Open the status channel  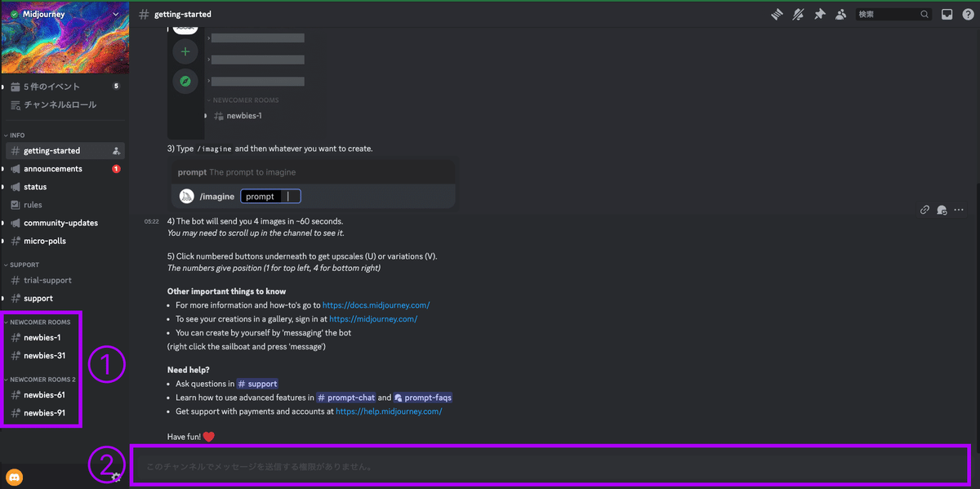pos(35,187)
